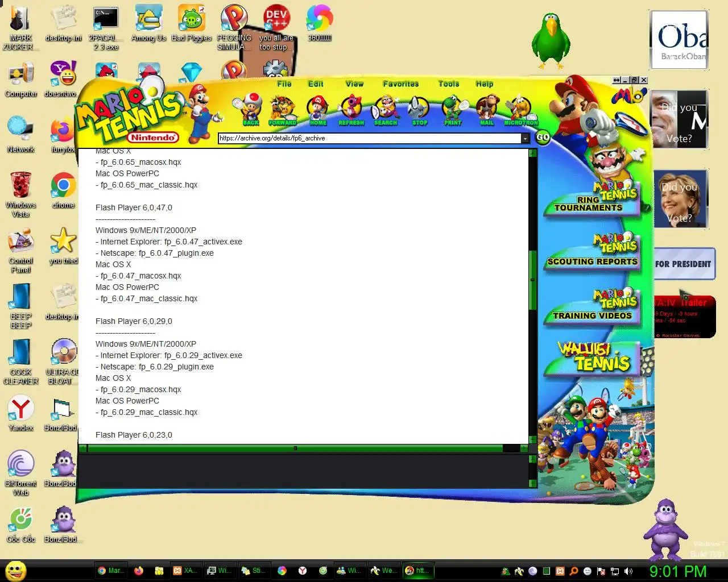Viewport: 728px width, 582px height.
Task: Click "Netscape: fp_6.0.29_plugin.exe" line
Action: click(155, 367)
